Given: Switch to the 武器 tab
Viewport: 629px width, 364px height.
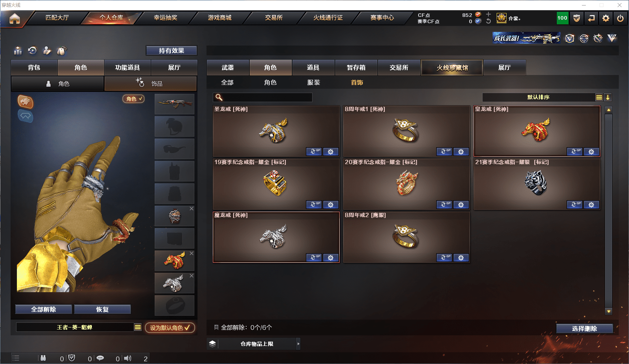Looking at the screenshot, I should point(228,68).
